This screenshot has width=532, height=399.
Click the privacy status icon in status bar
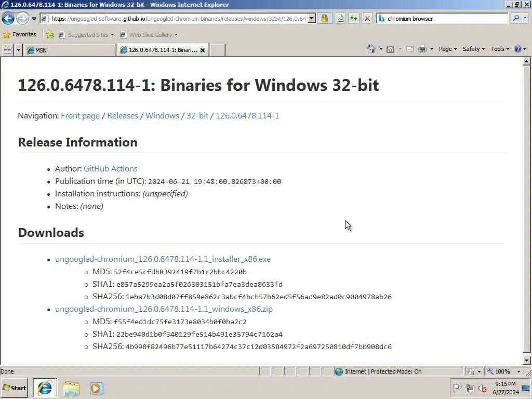pos(471,371)
